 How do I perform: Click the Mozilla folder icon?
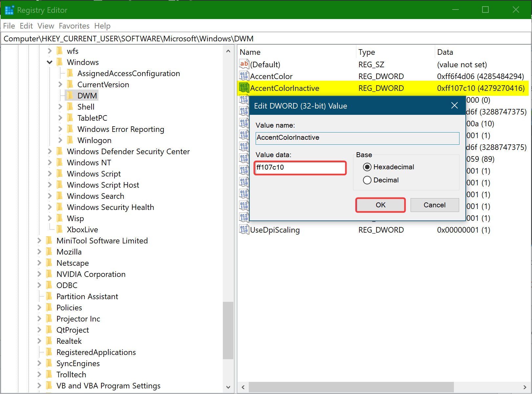[49, 252]
